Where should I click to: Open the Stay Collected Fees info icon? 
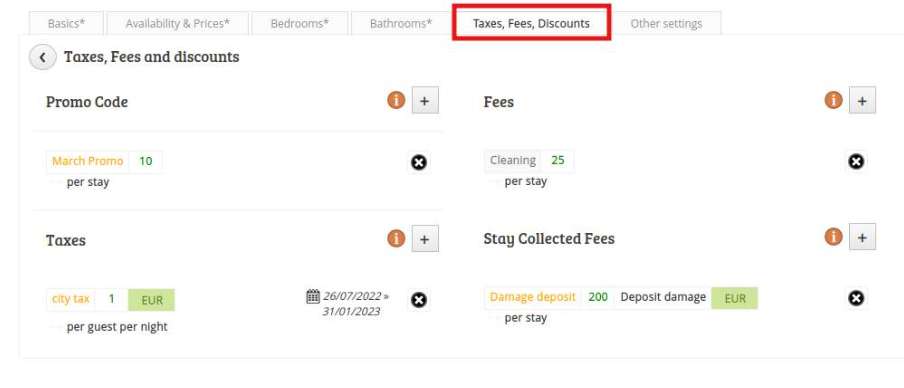click(833, 237)
